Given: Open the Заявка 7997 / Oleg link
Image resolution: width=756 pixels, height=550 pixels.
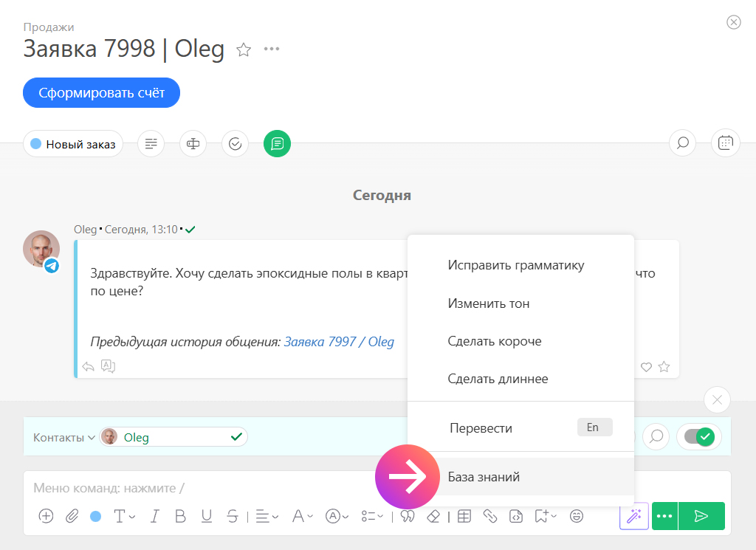Looking at the screenshot, I should tap(339, 342).
